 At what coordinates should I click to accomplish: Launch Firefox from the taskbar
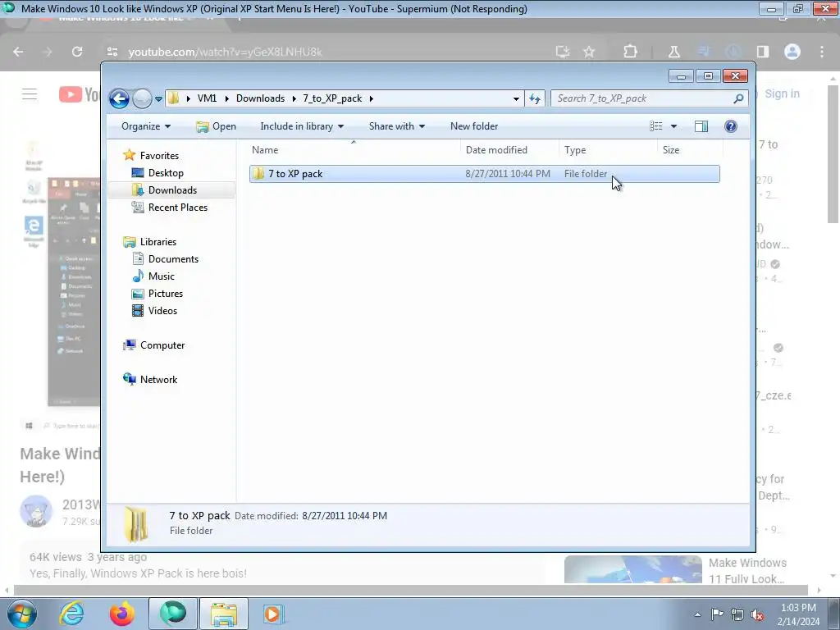[x=122, y=614]
